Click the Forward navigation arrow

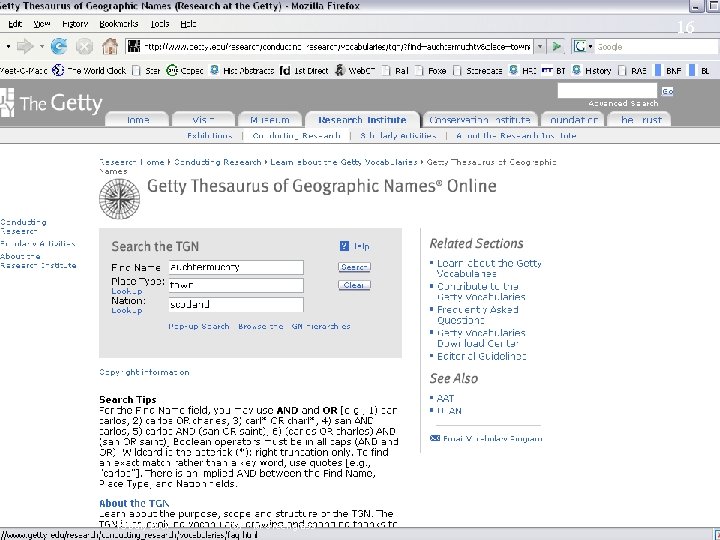(x=25, y=46)
